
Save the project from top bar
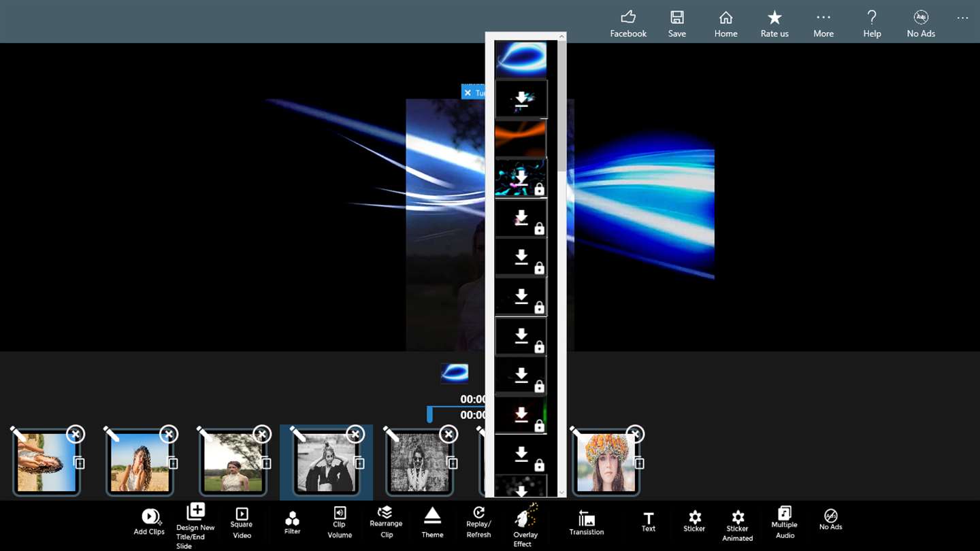(x=677, y=24)
